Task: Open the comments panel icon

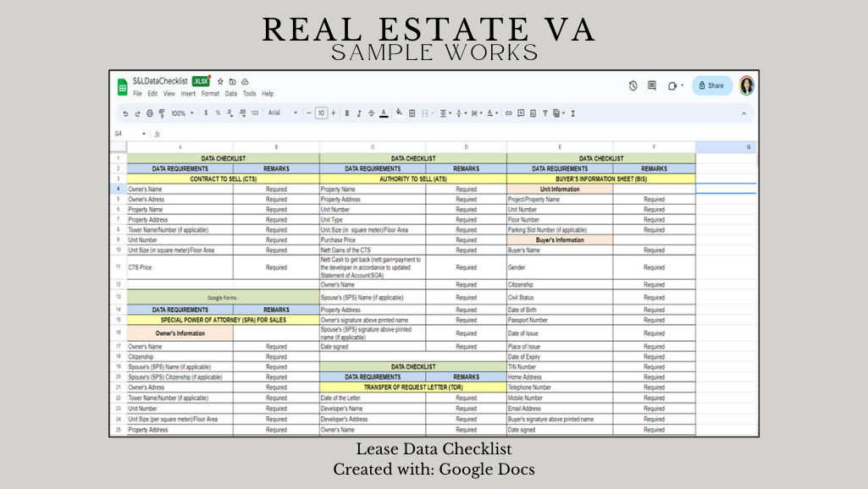Action: pyautogui.click(x=652, y=85)
